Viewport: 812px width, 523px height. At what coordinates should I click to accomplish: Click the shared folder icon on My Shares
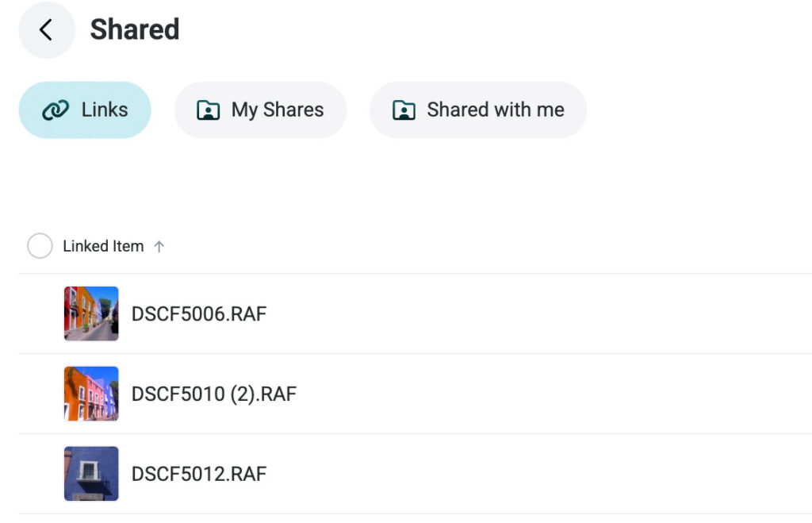[x=208, y=110]
